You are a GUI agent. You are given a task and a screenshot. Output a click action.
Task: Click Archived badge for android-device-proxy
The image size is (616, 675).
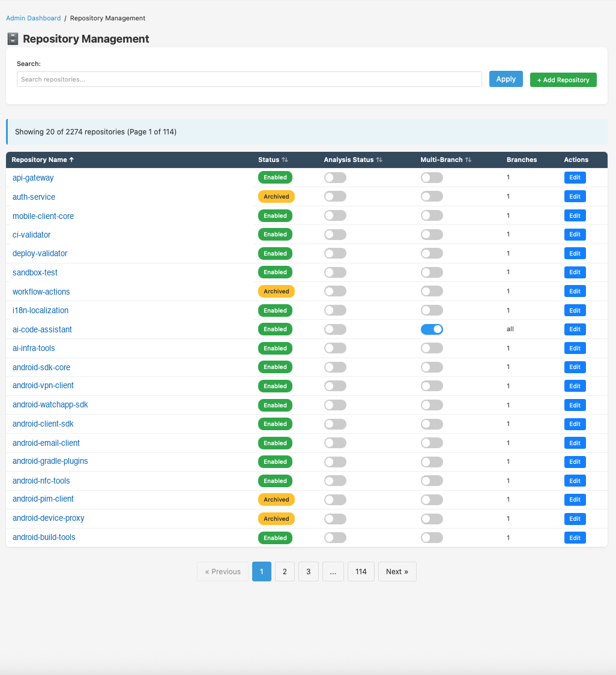276,519
